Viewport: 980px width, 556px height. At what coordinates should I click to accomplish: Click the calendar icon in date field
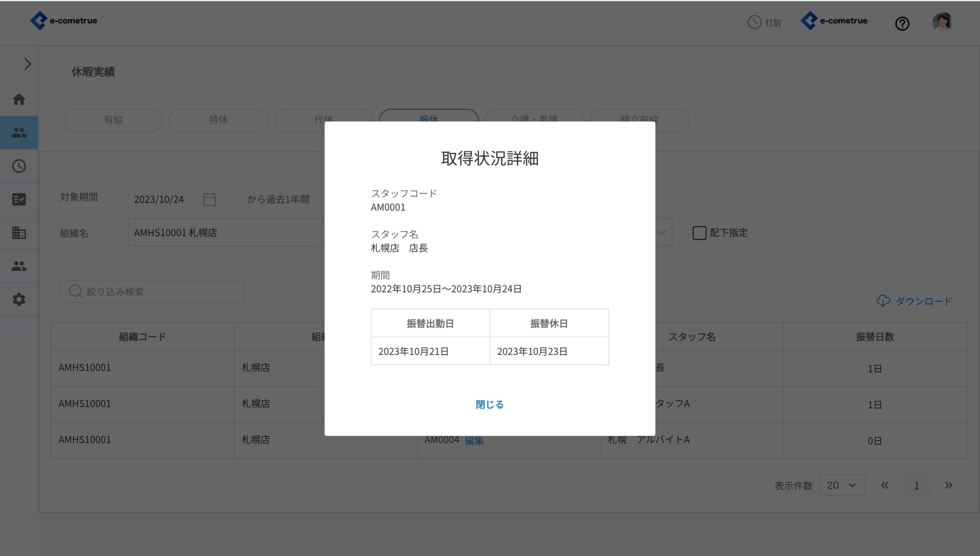[209, 199]
